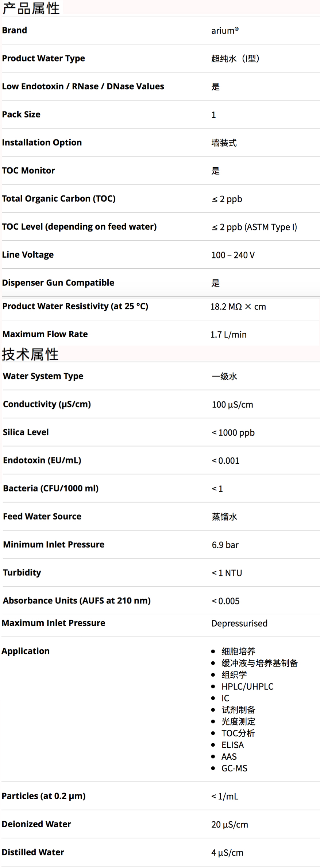Click the Distilled Water 4 µS/cm value

click(227, 853)
